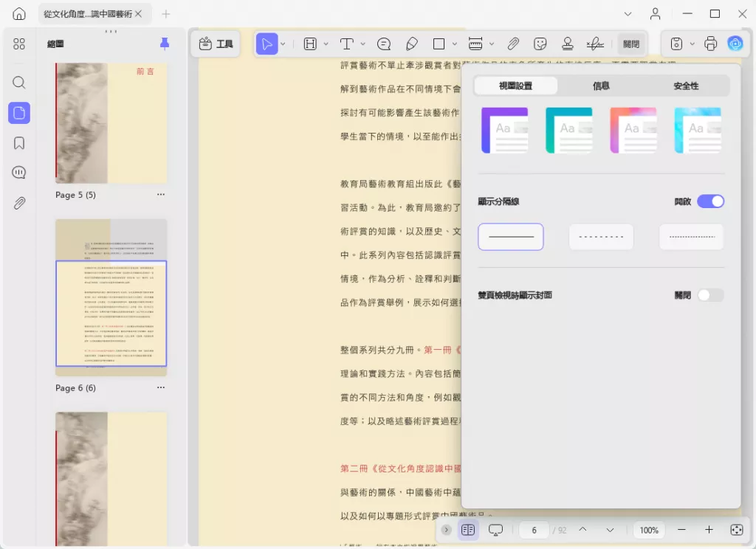This screenshot has width=756, height=549.
Task: Switch to the 安全性 tab
Action: point(686,86)
